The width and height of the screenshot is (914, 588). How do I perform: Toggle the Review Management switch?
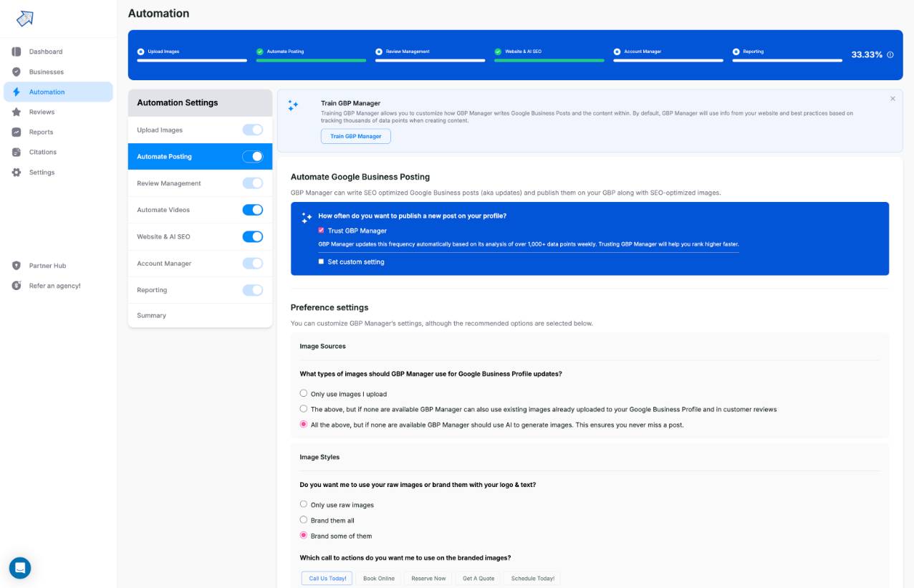point(253,183)
